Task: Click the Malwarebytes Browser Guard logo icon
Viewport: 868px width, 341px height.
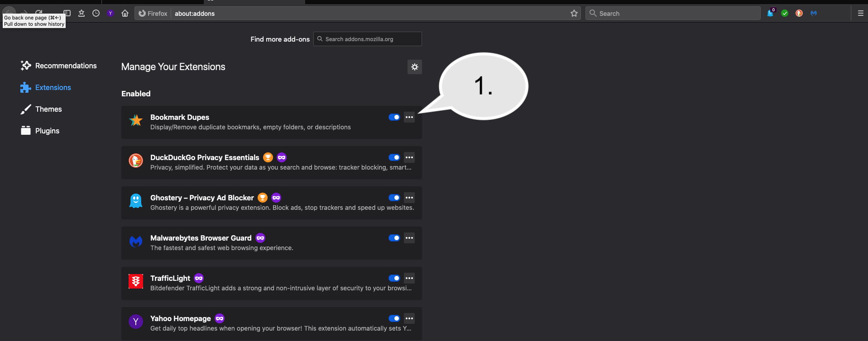Action: (136, 241)
